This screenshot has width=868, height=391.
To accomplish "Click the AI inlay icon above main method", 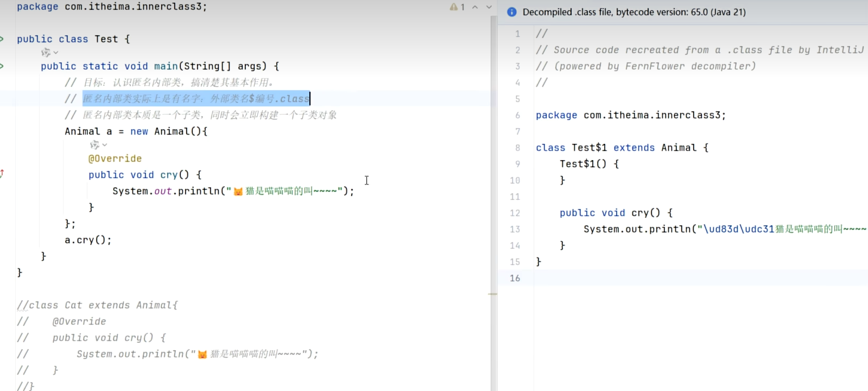I will (46, 52).
